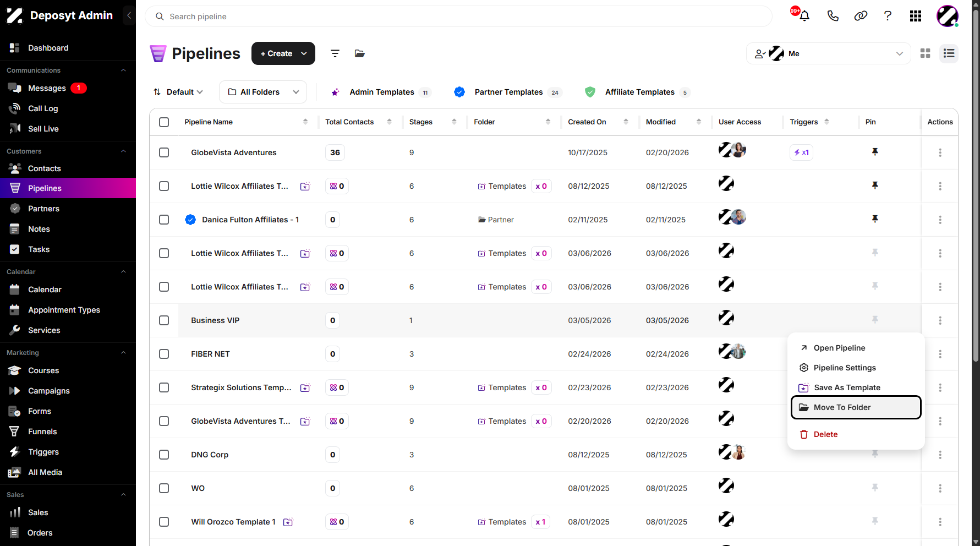Screen dimensions: 980x546
Task: Collapse the sidebar with arrow
Action: [129, 15]
